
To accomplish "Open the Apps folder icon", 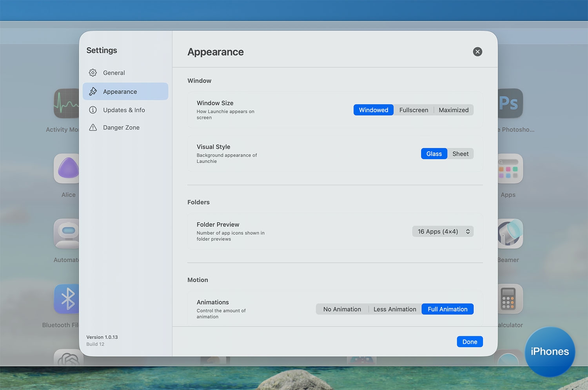I will click(x=510, y=169).
